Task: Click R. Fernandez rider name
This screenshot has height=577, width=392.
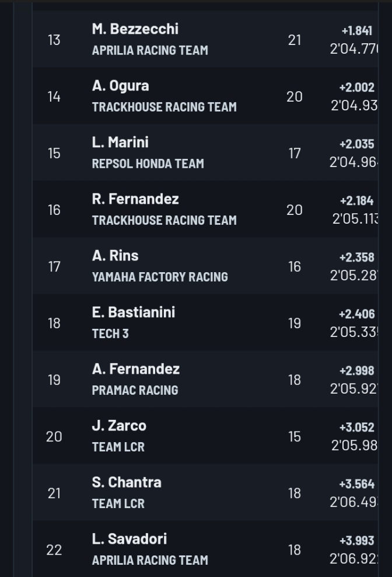Action: coord(135,199)
